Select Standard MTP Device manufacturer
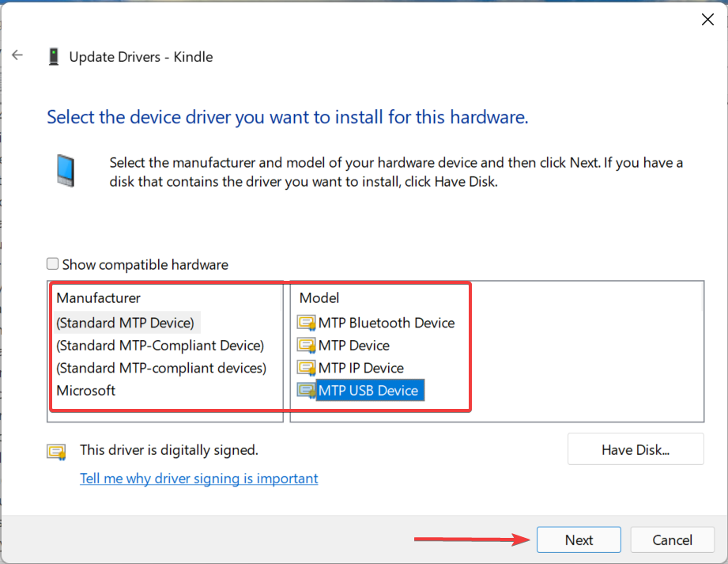 click(x=126, y=322)
